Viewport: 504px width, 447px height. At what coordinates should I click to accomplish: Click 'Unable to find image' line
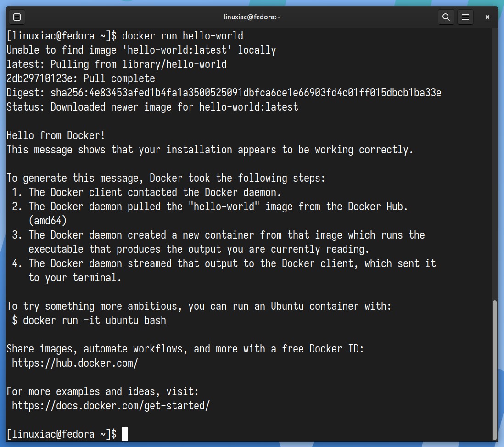tap(141, 50)
